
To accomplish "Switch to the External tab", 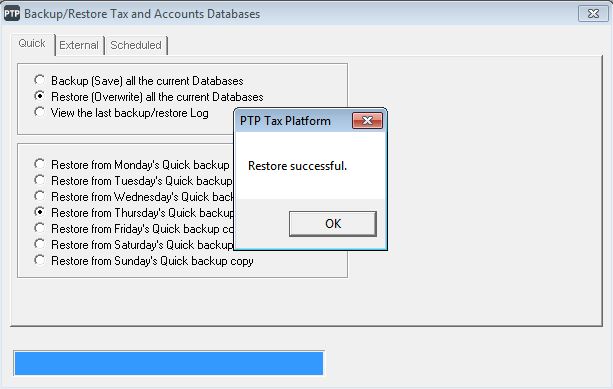I will tap(79, 45).
